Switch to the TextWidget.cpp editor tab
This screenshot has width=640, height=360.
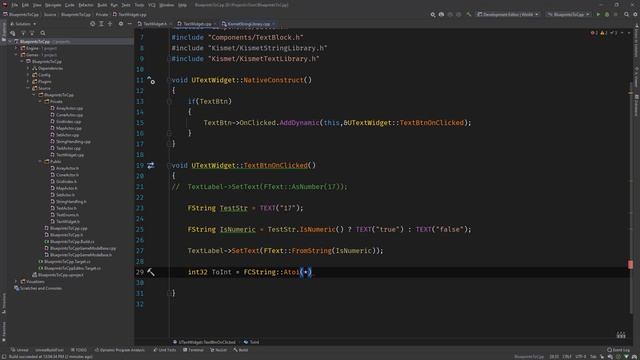pyautogui.click(x=197, y=24)
